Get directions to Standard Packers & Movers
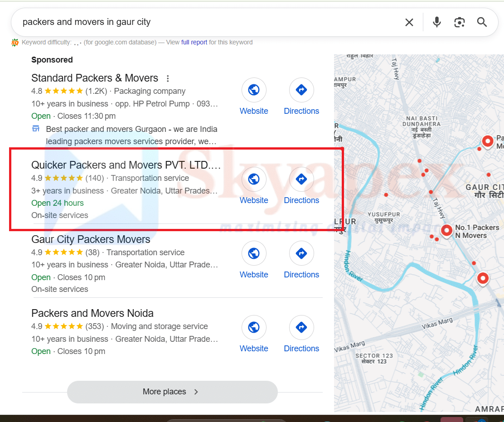This screenshot has height=422, width=504. click(x=301, y=90)
